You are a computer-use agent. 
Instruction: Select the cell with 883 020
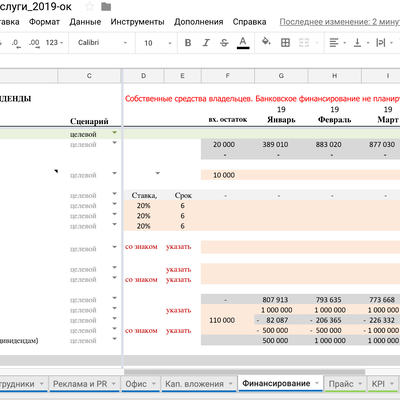coord(334,144)
